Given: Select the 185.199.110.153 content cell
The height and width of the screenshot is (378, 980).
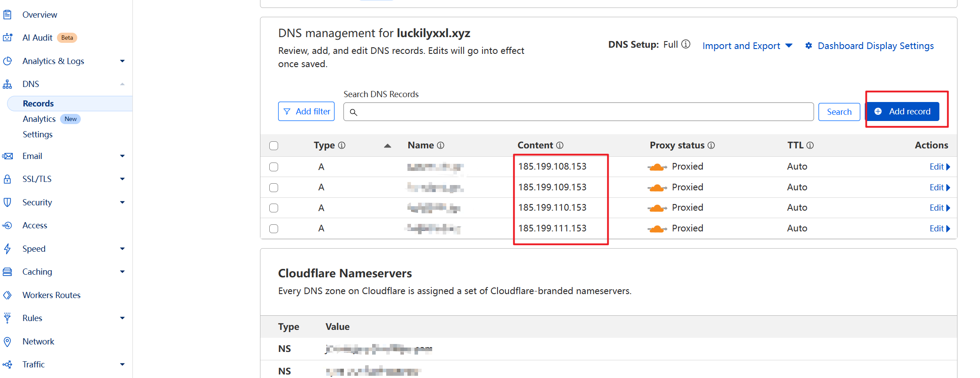Looking at the screenshot, I should tap(552, 208).
